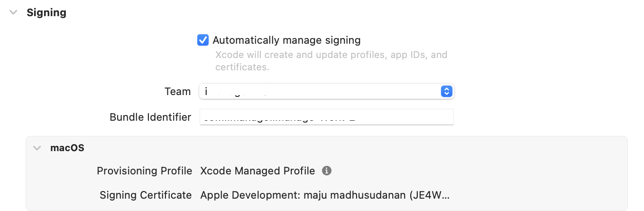
Task: Uncheck Automatically manage signing checkbox
Action: click(x=203, y=40)
